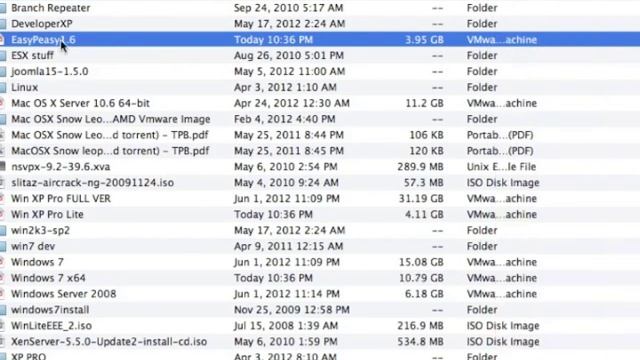The image size is (640, 360).
Task: Click the date Jun 1, 2012 11:14 PM
Action: (x=287, y=294)
